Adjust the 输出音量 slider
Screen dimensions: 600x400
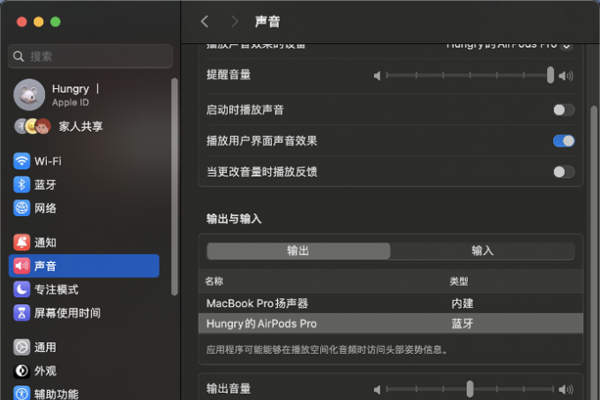coord(470,389)
